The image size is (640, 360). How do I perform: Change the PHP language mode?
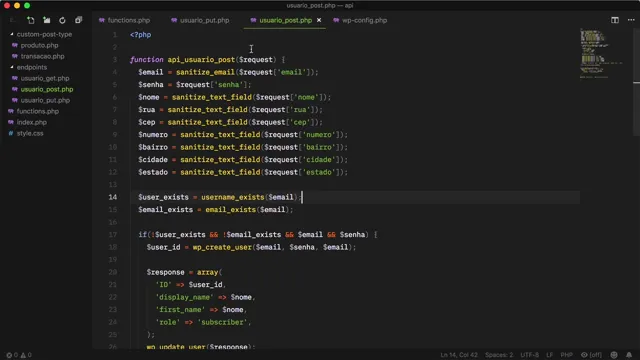[x=567, y=355]
